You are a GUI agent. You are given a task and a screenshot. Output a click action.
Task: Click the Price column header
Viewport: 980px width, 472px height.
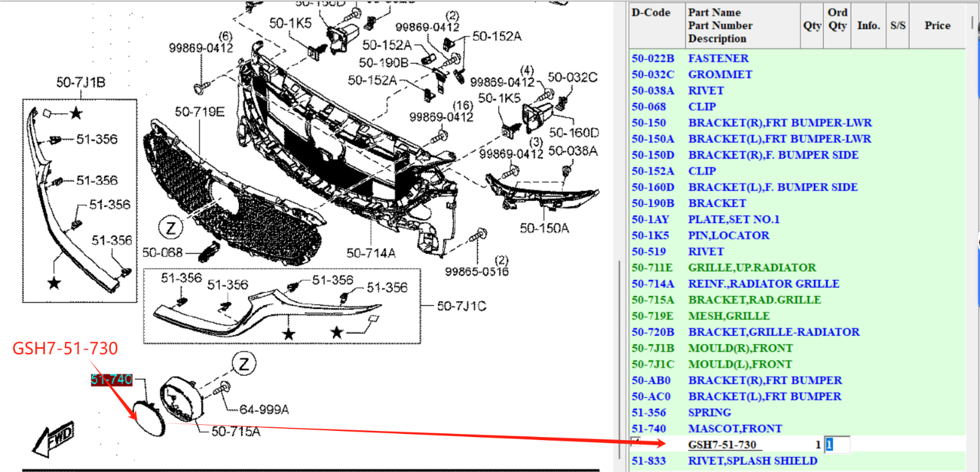tap(937, 26)
